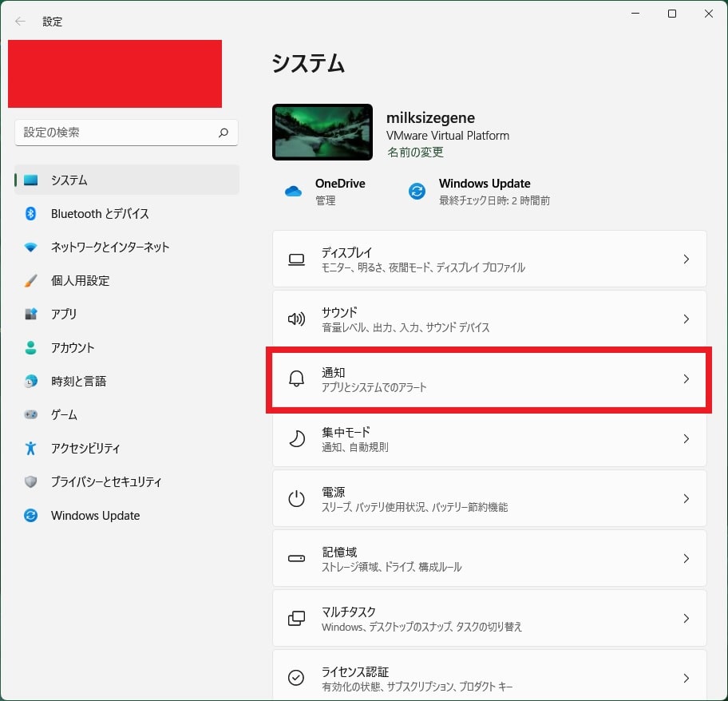The height and width of the screenshot is (701, 728).
Task: Maximize the settings window
Action: coord(672,14)
